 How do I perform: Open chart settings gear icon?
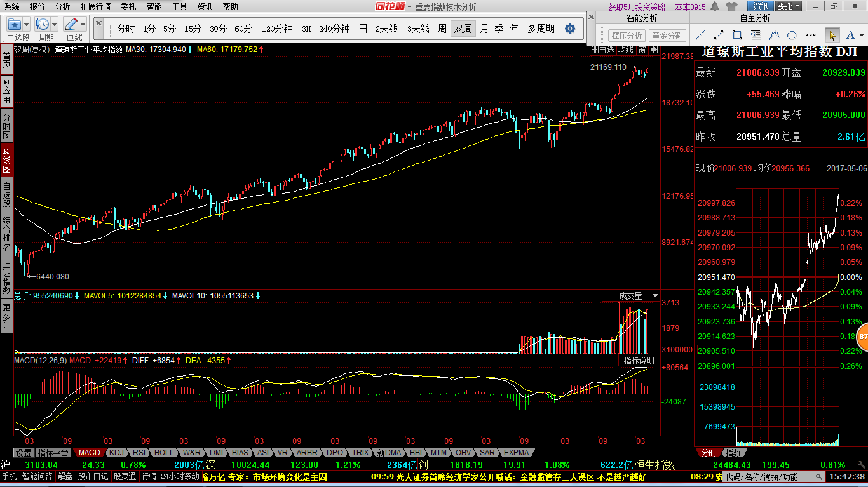(570, 29)
